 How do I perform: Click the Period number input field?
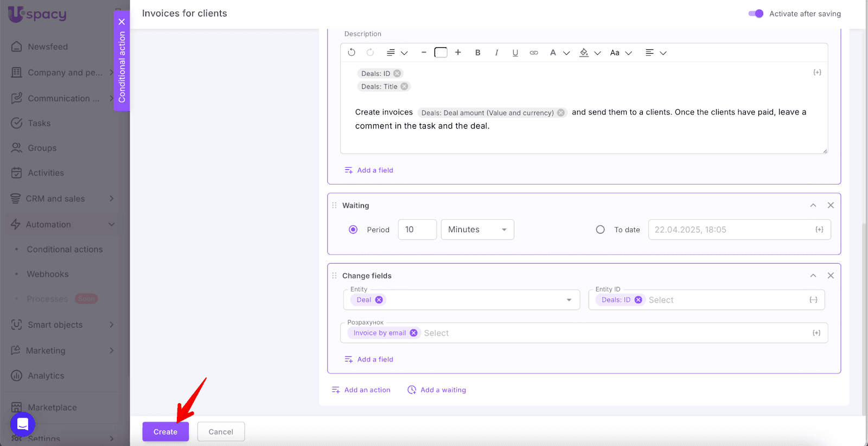coord(417,230)
